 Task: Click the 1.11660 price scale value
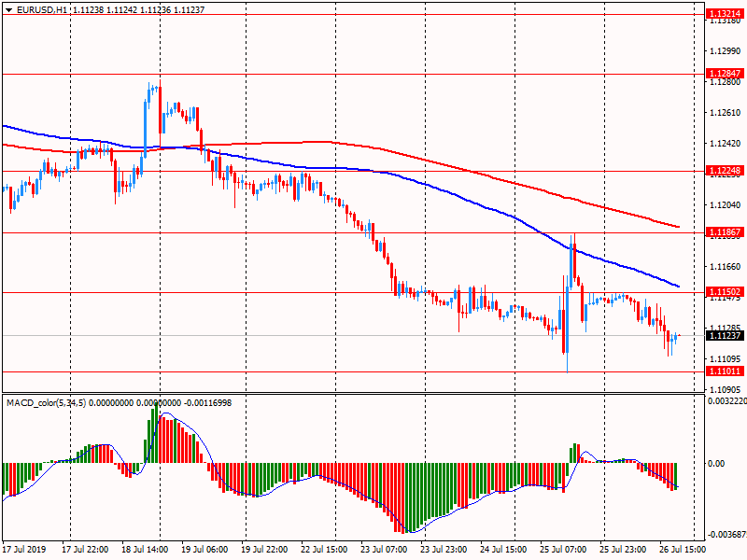pos(726,266)
